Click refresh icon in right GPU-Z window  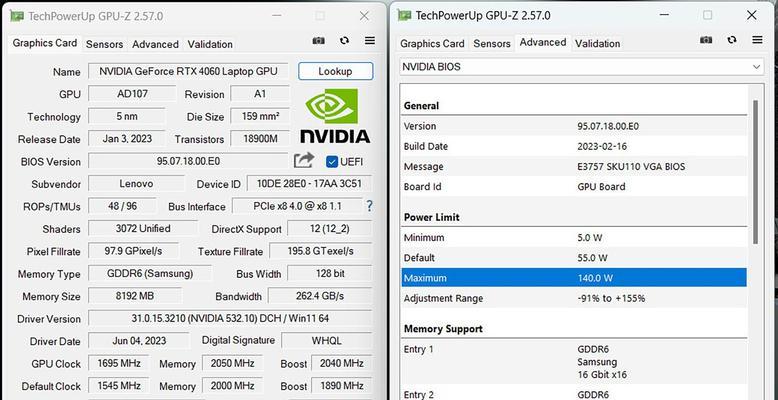[732, 40]
